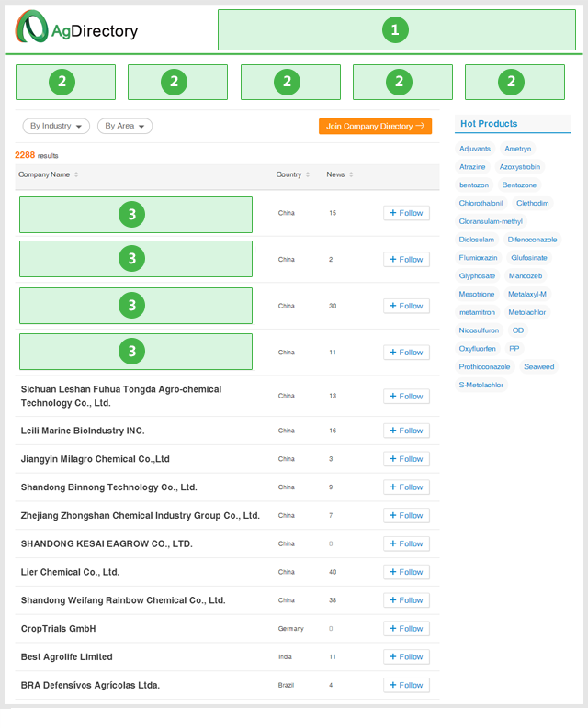Click the AgDirectory logo

(76, 27)
